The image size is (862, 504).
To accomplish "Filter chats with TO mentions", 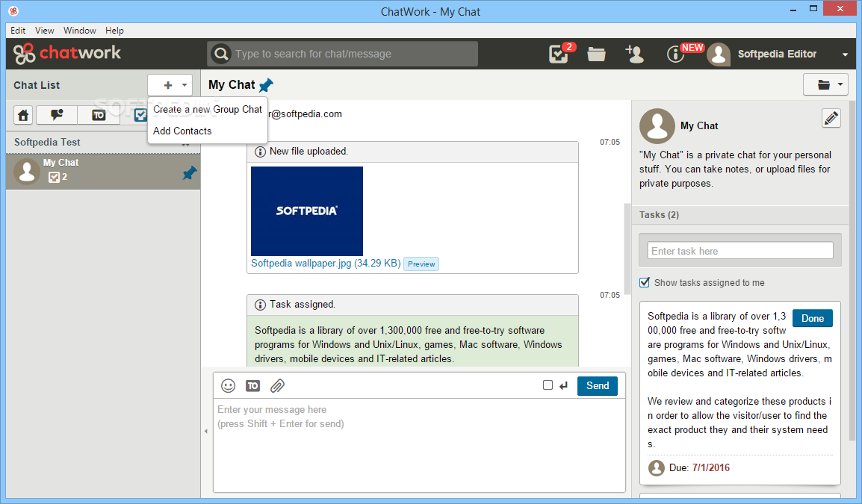I will [99, 115].
